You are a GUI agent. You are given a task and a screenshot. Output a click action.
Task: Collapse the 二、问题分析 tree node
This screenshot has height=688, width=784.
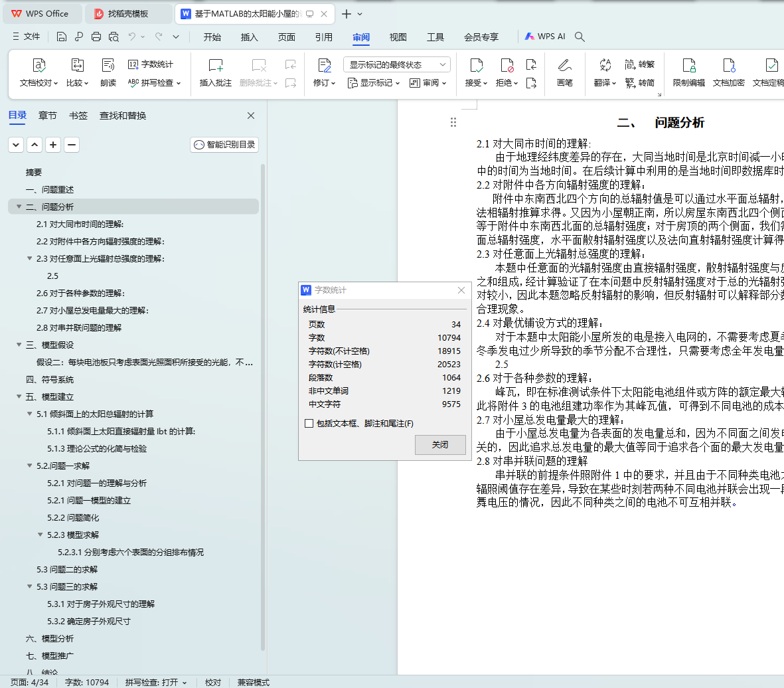click(19, 207)
